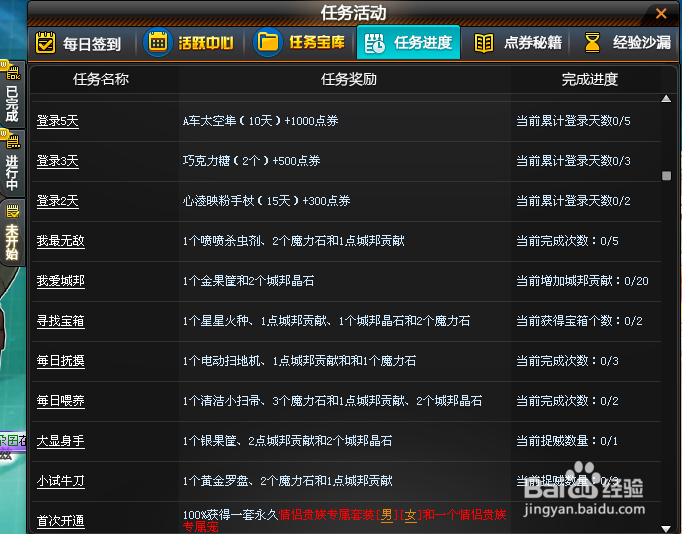Image resolution: width=682 pixels, height=534 pixels.
Task: Click the 任务奖励 column header
Action: pyautogui.click(x=349, y=79)
